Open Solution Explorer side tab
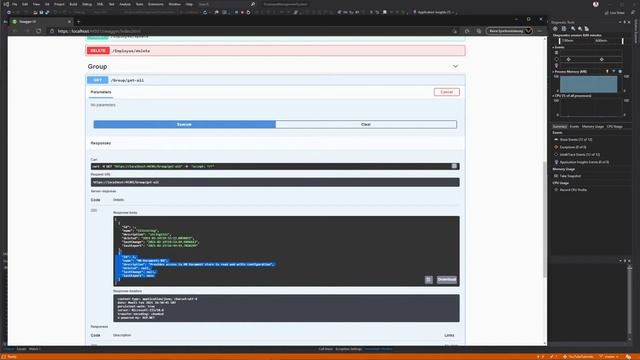Image resolution: width=640 pixels, height=360 pixels. 636,31
